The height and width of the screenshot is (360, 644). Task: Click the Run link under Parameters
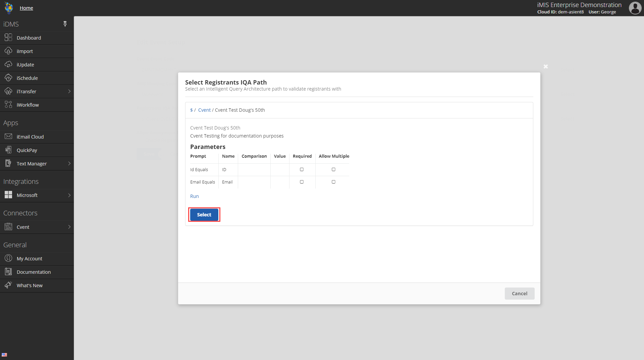coord(194,196)
